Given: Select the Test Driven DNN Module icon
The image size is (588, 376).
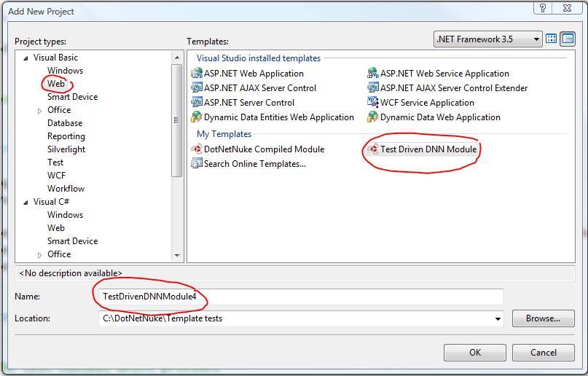Looking at the screenshot, I should point(373,149).
